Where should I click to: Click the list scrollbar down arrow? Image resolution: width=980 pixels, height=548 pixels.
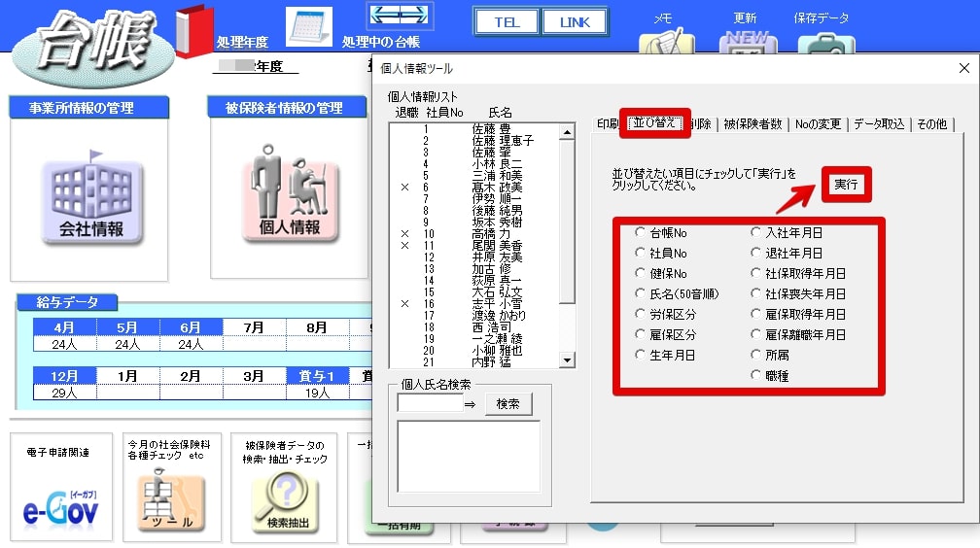(x=567, y=360)
